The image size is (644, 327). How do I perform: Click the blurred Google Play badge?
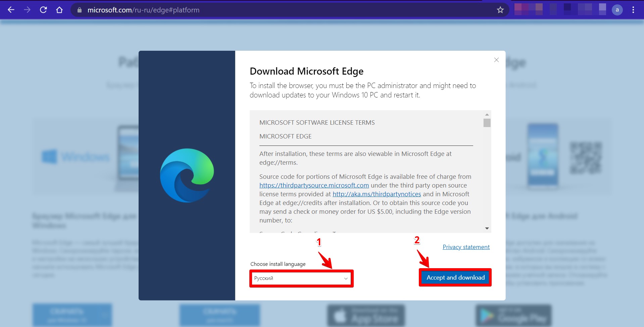click(x=513, y=316)
